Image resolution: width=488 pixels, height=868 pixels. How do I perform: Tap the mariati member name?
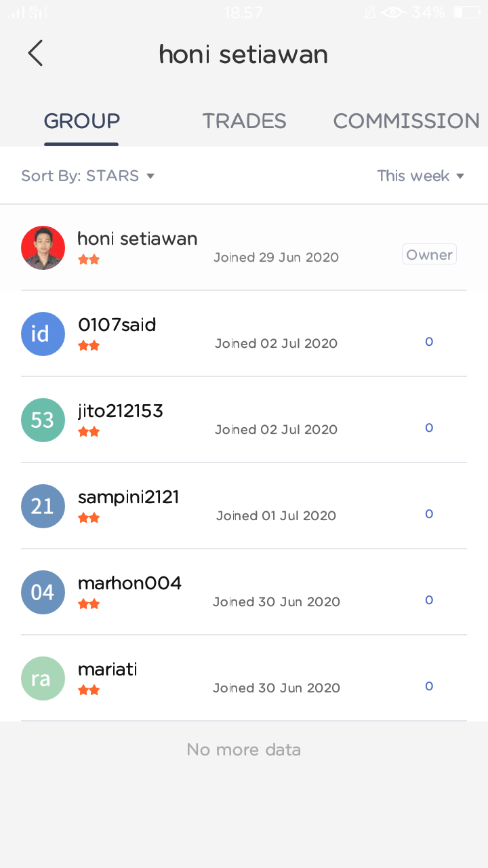[x=108, y=669]
